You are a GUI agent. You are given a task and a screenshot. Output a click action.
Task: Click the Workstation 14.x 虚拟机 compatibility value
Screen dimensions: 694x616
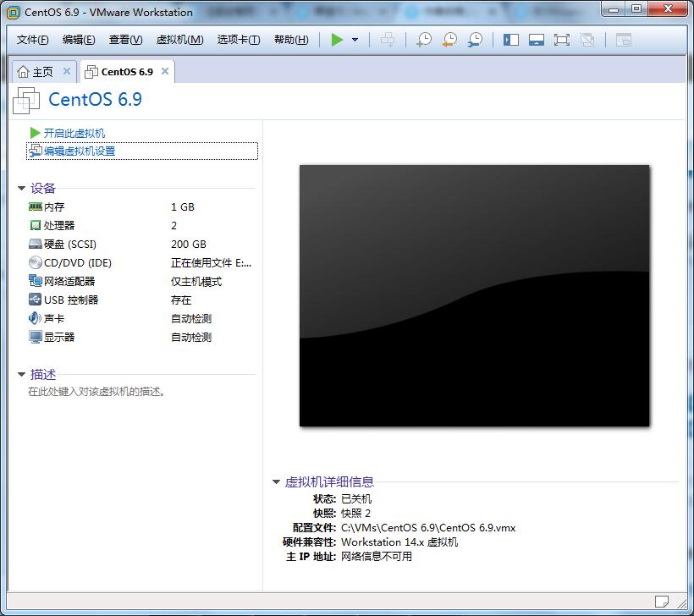pos(399,542)
